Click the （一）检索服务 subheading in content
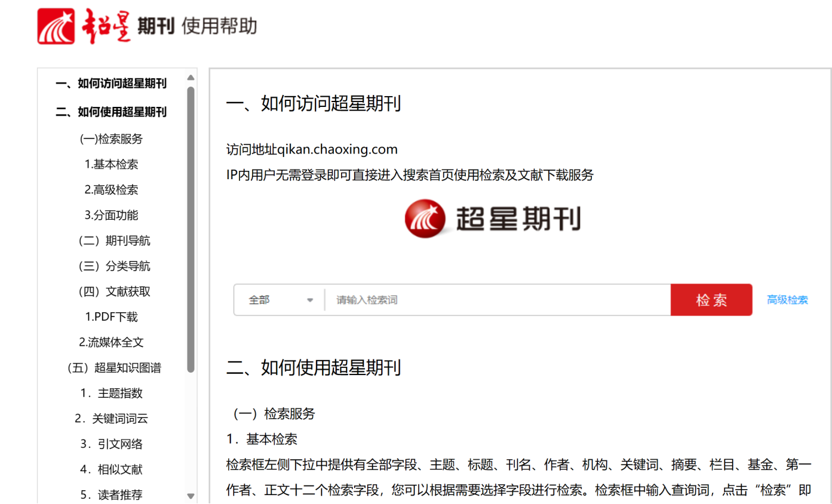 274,414
